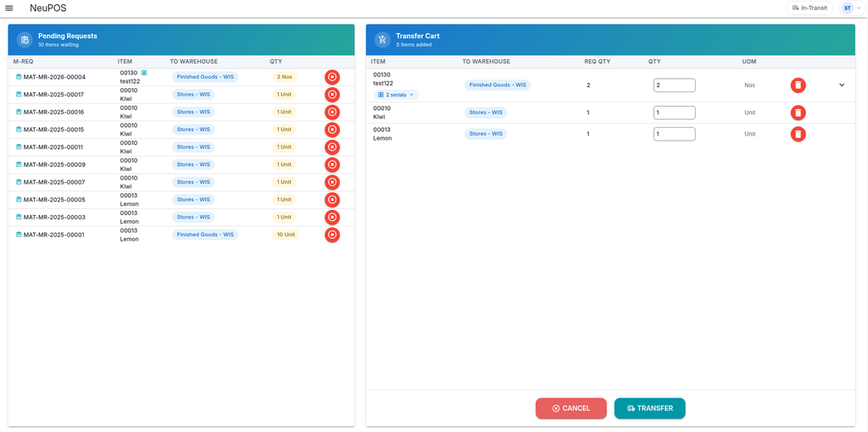Image resolution: width=868 pixels, height=432 pixels.
Task: Delete test122 item from Transfer Cart
Action: tap(798, 86)
